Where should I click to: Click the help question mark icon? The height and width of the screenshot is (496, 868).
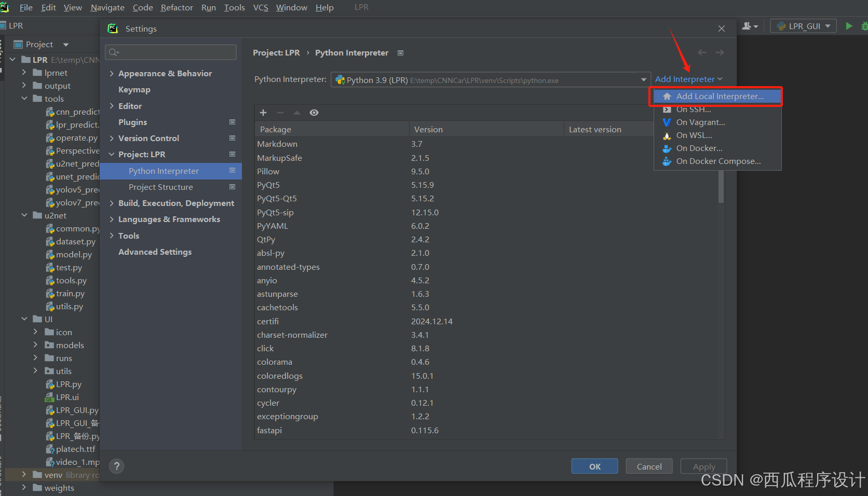pyautogui.click(x=117, y=466)
